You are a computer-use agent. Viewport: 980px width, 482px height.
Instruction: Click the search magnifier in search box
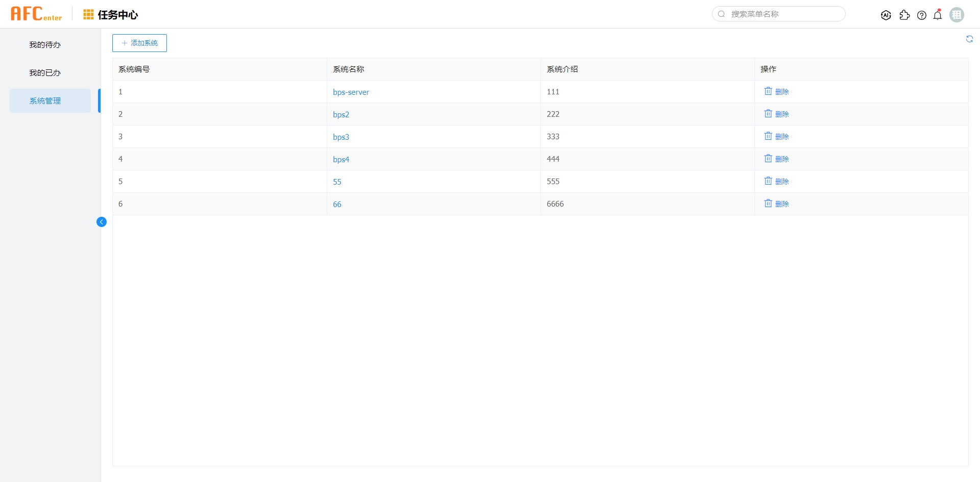click(x=721, y=14)
